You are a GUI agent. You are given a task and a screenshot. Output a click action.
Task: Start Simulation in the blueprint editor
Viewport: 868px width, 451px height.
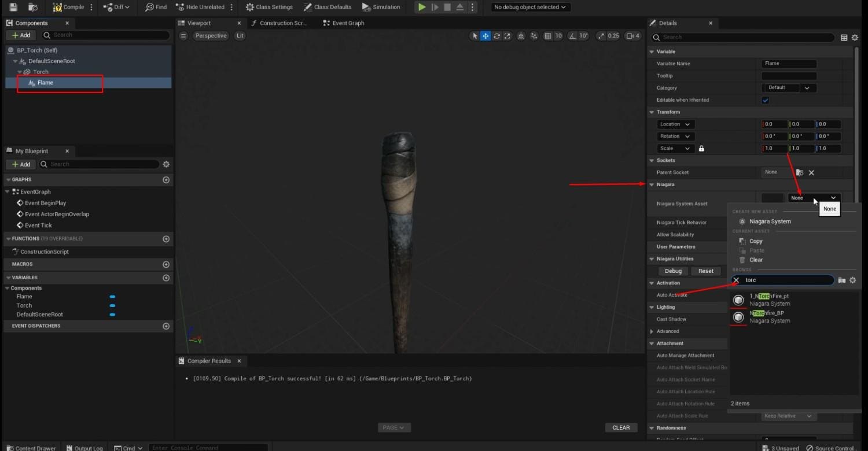(381, 7)
